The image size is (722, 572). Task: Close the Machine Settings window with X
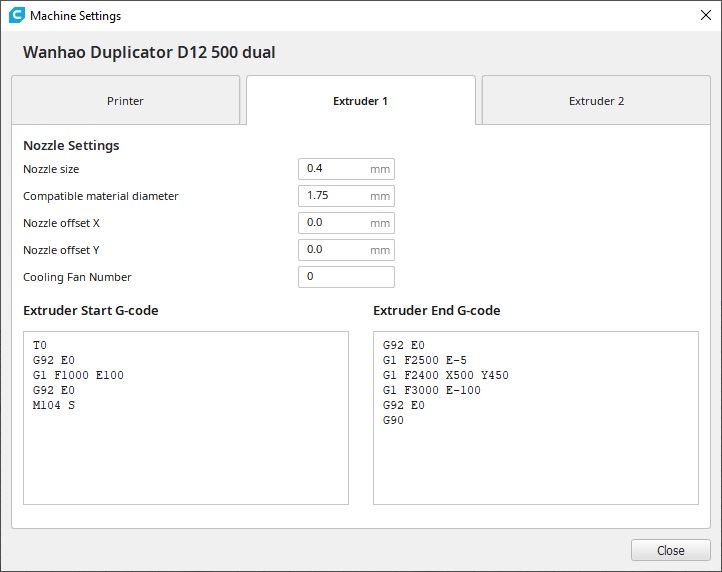pos(705,15)
